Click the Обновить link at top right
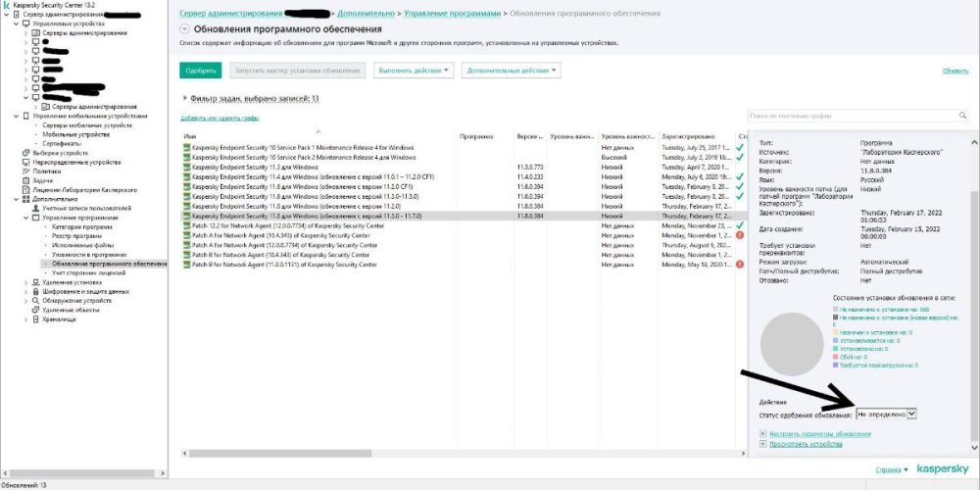 click(x=955, y=72)
